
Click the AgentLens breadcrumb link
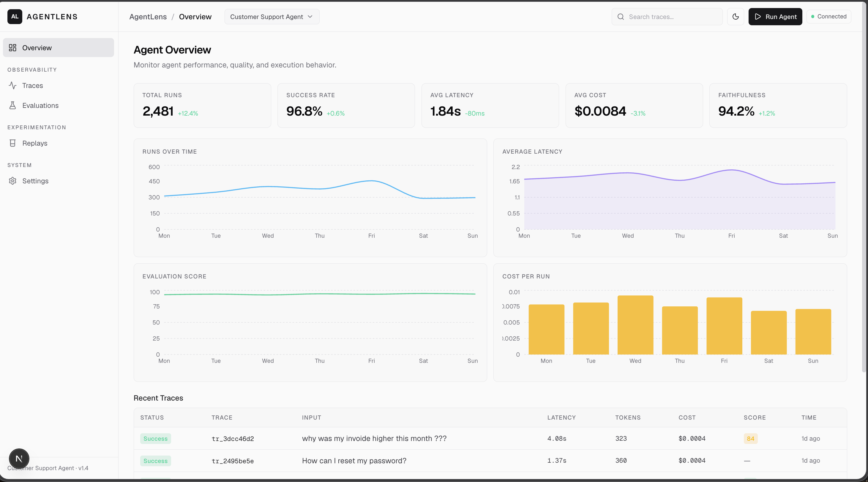[148, 17]
